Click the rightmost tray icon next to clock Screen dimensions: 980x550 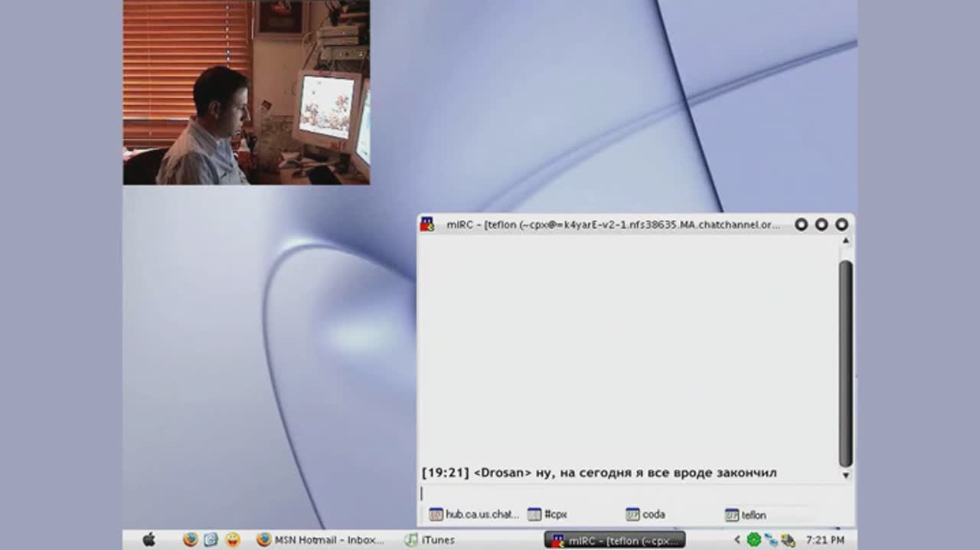[x=788, y=540]
